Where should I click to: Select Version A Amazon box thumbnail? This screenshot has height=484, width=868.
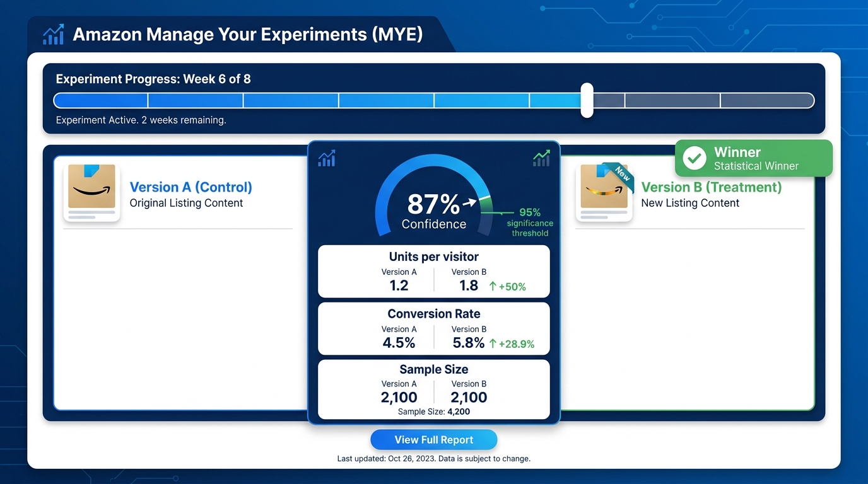point(91,192)
